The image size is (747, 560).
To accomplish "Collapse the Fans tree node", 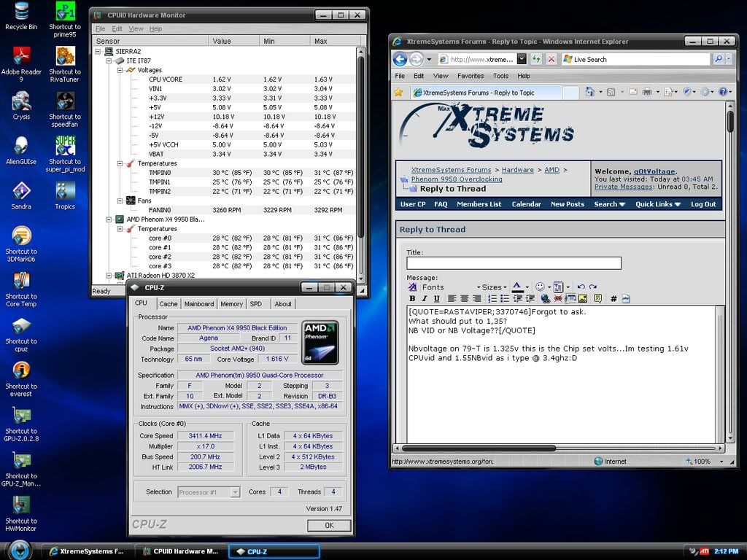I will click(x=120, y=201).
